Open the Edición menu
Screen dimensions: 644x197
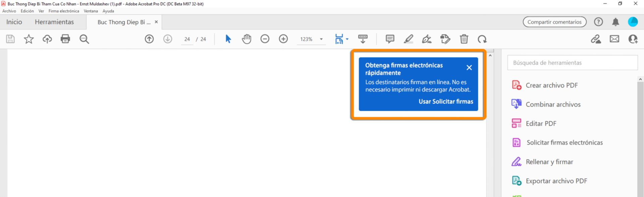pos(27,11)
